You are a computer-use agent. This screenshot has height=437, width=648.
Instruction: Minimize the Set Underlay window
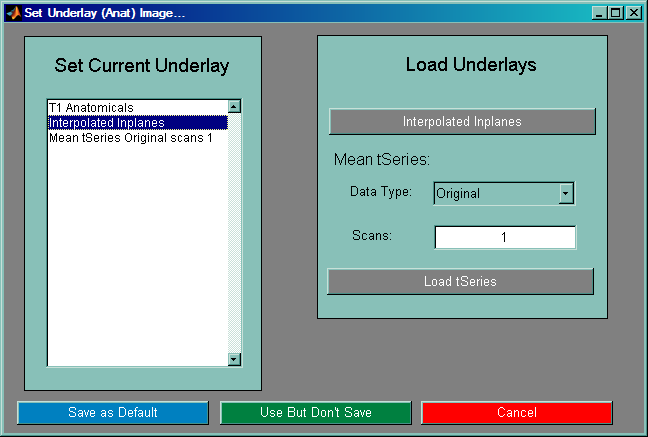pos(599,13)
